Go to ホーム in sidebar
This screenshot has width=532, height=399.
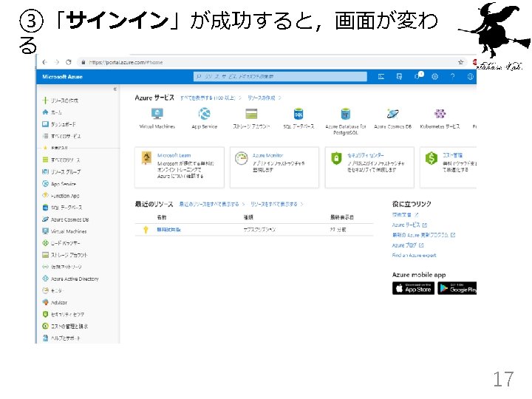pyautogui.click(x=52, y=112)
